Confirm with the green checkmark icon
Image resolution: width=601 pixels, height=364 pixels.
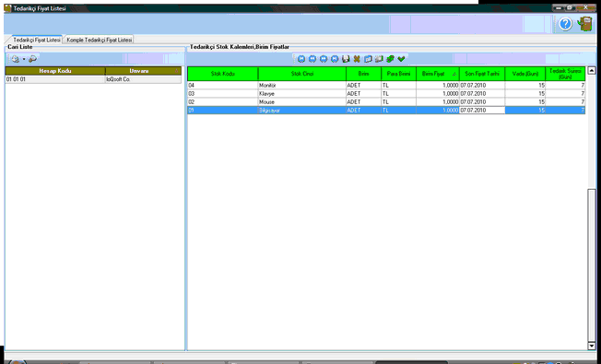coord(401,59)
